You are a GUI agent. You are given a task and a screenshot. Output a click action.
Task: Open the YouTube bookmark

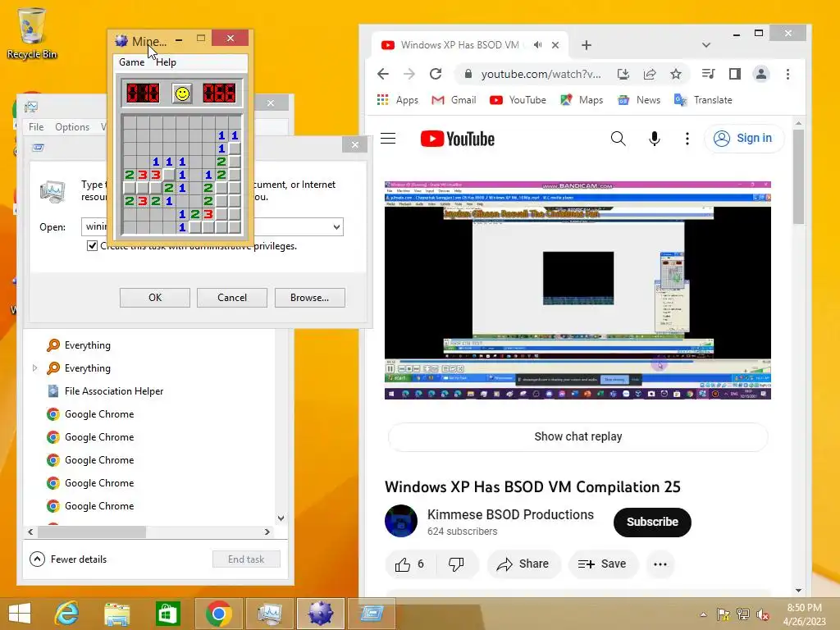point(518,99)
